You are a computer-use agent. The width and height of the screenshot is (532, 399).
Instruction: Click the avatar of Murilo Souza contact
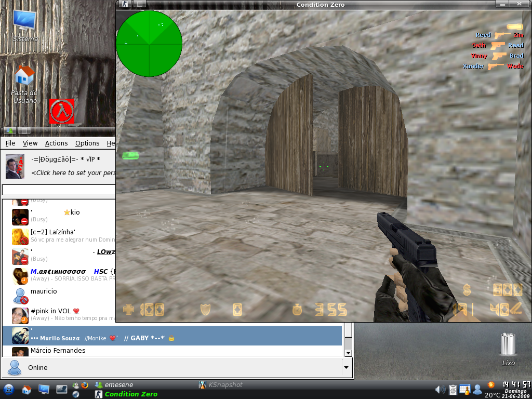pyautogui.click(x=20, y=336)
